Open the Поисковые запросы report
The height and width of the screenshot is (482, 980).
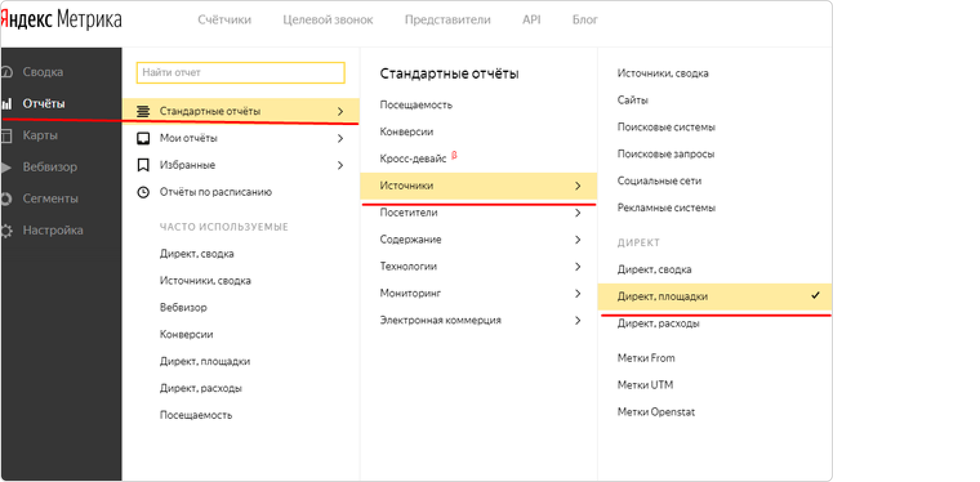pos(665,154)
